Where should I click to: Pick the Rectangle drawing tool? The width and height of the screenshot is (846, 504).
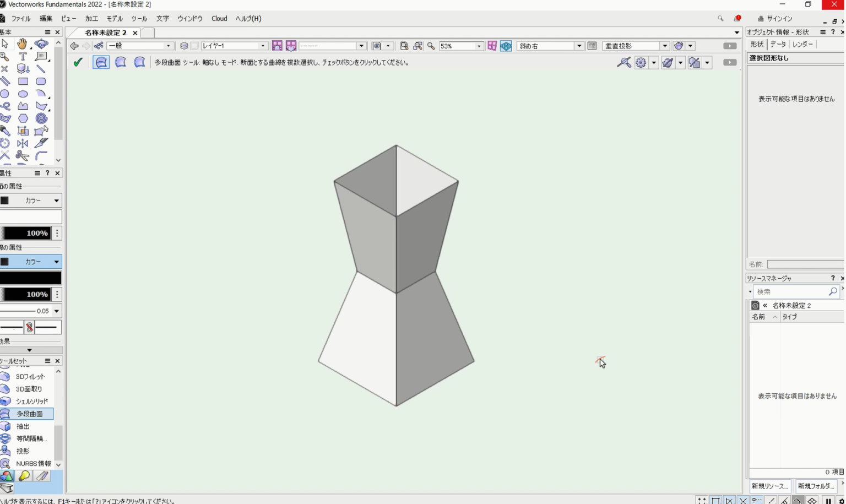tap(23, 82)
